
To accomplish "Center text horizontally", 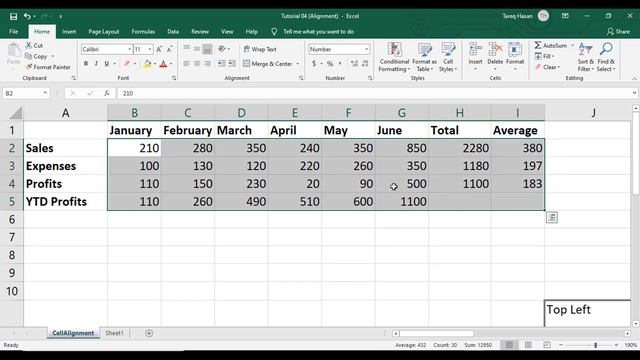I will click(x=197, y=64).
